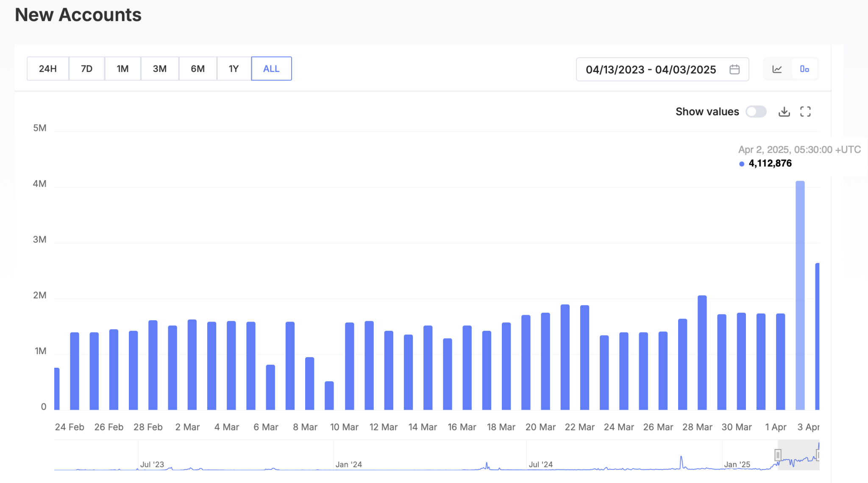
Task: Choose the 6M range tab
Action: coord(198,69)
